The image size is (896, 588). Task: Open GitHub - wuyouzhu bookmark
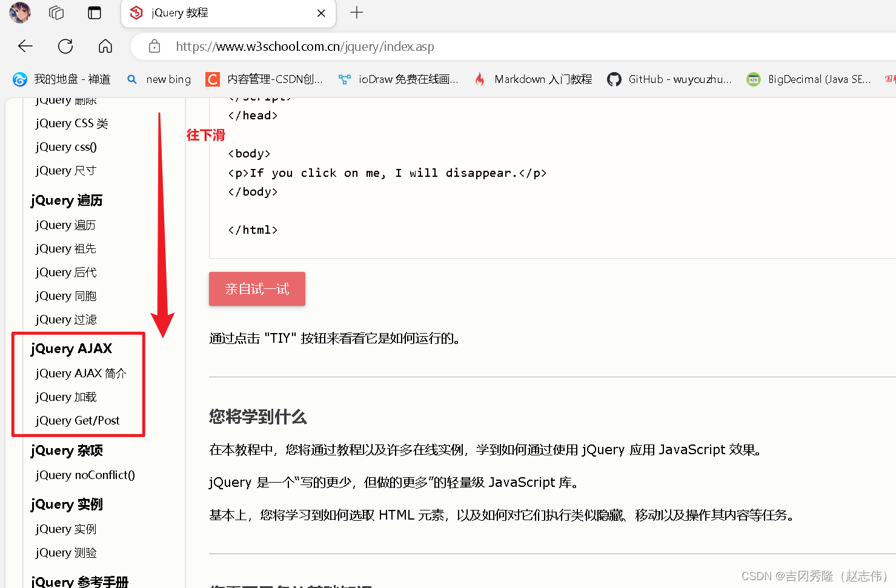[x=669, y=79]
